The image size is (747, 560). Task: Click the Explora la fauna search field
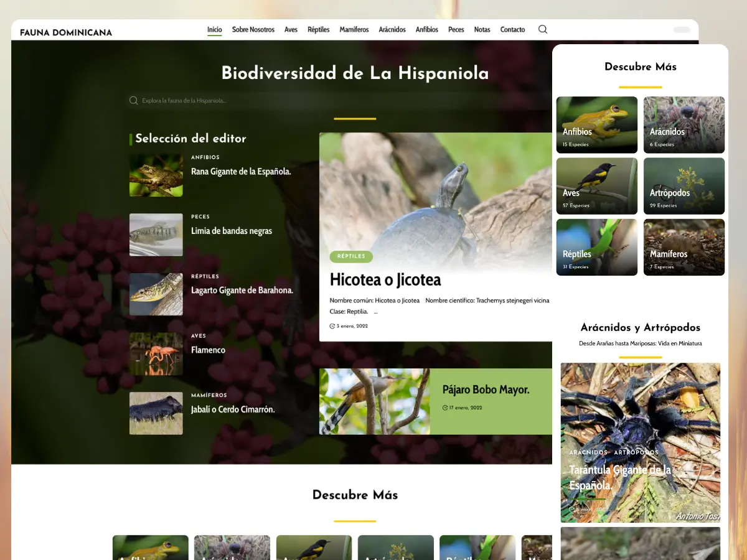pyautogui.click(x=339, y=100)
